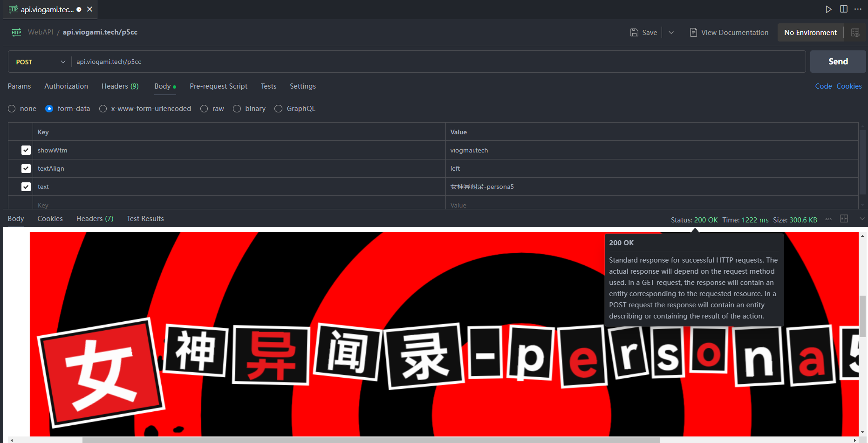This screenshot has height=443, width=868.
Task: Open the POST method dropdown
Action: point(40,62)
